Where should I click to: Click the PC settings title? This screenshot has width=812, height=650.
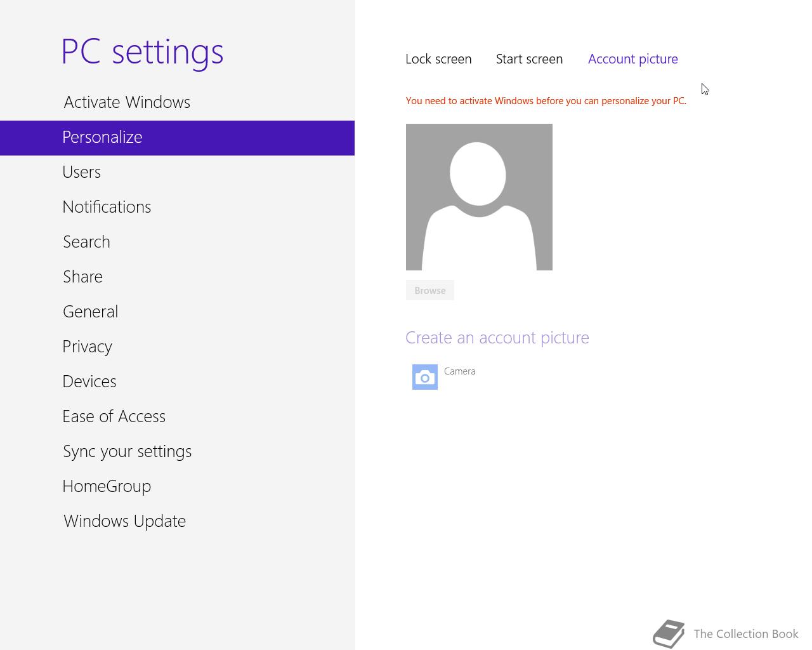(143, 52)
